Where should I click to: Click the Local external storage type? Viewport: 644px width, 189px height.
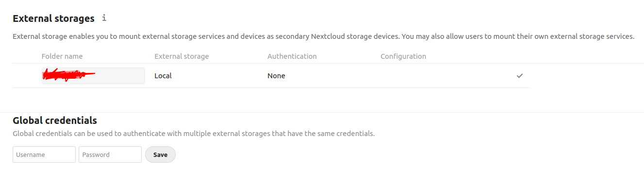163,76
